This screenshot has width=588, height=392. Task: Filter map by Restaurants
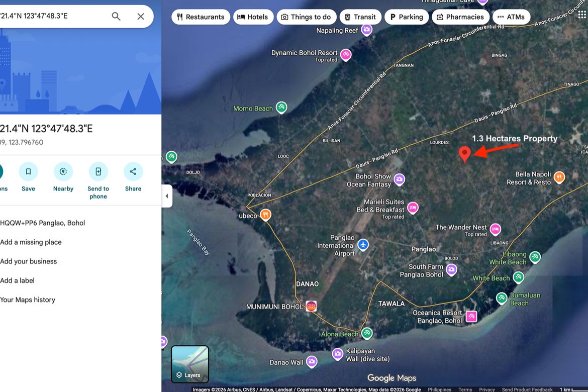pos(201,17)
